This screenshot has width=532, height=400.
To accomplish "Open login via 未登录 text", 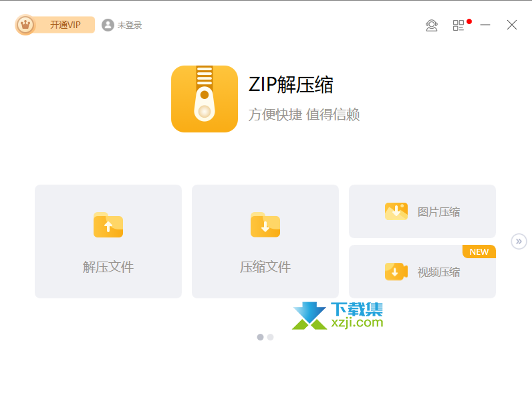I will pos(130,25).
